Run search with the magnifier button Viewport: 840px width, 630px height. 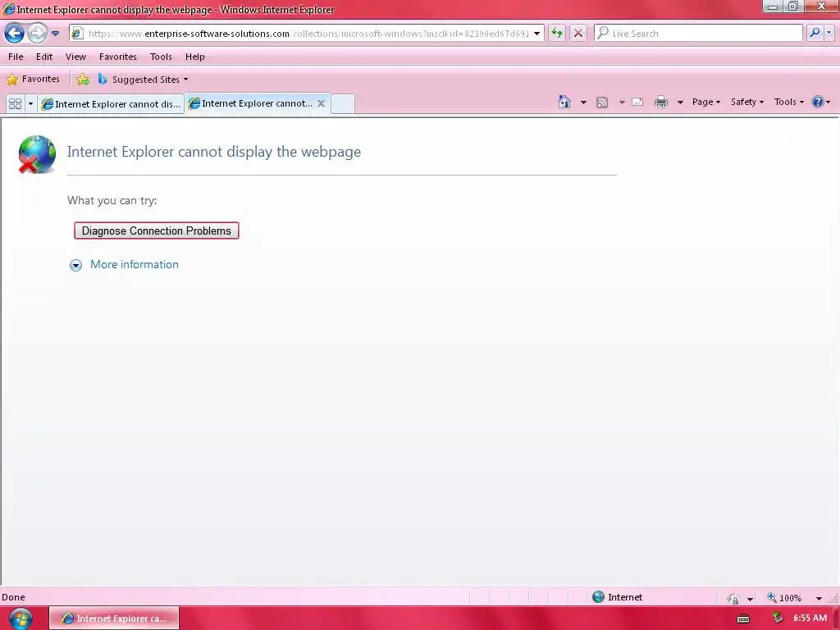coord(815,33)
